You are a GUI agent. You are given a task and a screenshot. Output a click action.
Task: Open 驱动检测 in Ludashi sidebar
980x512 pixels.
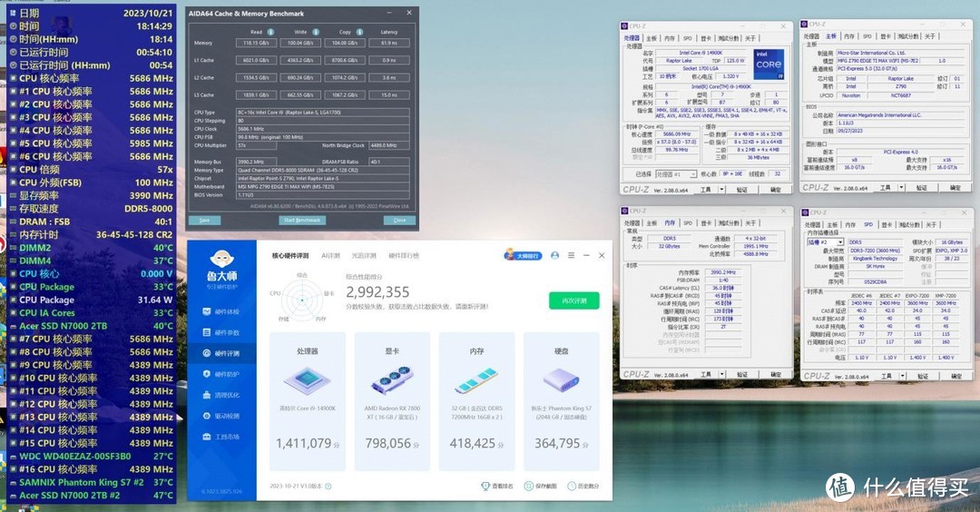[221, 416]
